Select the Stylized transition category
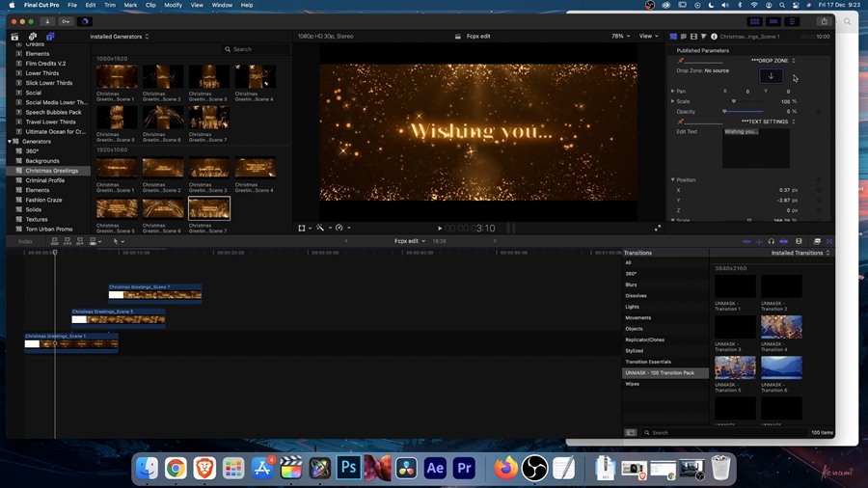 tap(665, 351)
